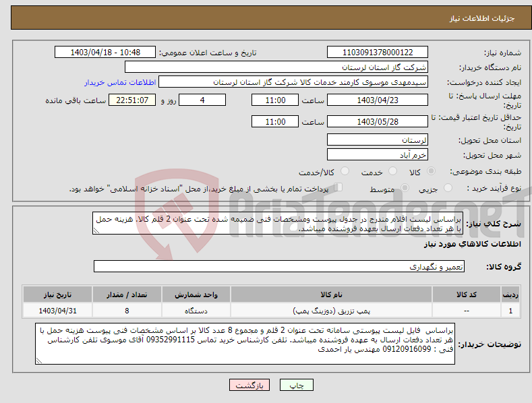Click the چاپ (print) button
Screen dimensions: 532x403
296,385
